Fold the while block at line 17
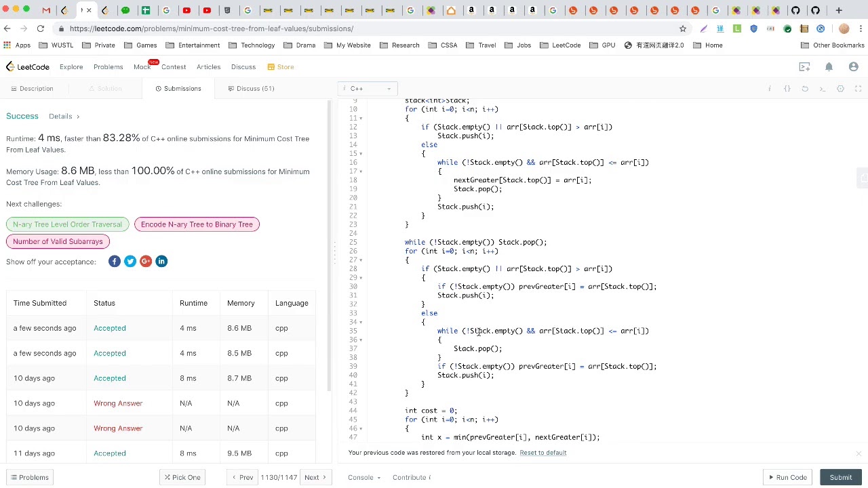The height and width of the screenshot is (488, 868). (361, 171)
